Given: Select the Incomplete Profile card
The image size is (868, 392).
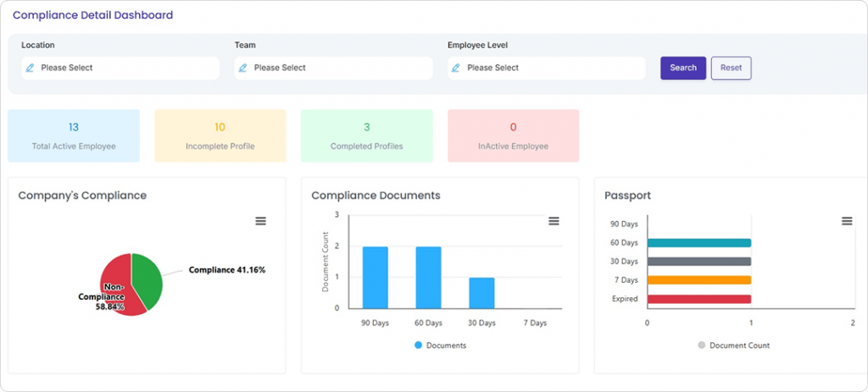Looking at the screenshot, I should (220, 135).
